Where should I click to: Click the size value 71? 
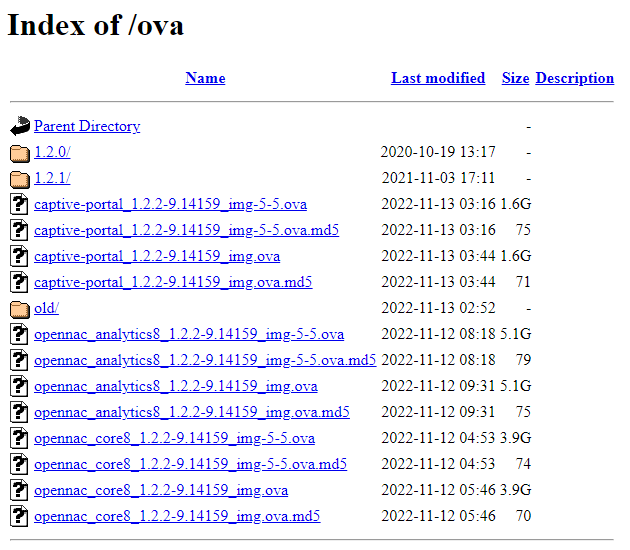(523, 282)
